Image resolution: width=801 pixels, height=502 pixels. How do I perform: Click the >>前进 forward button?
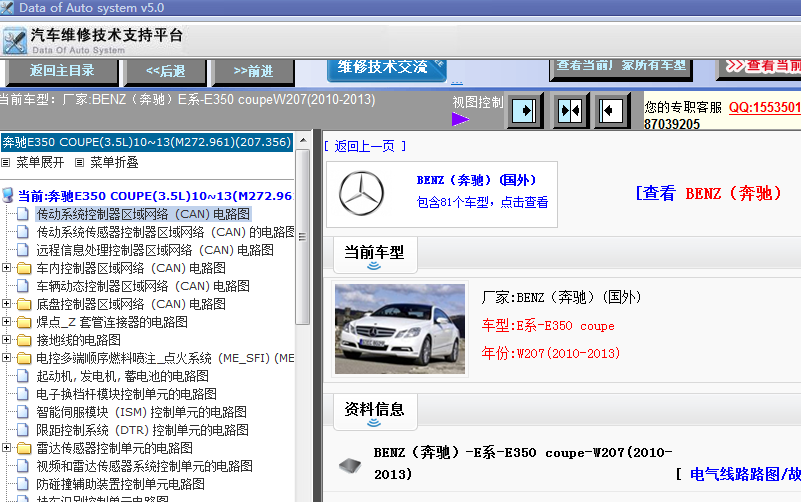[x=253, y=71]
